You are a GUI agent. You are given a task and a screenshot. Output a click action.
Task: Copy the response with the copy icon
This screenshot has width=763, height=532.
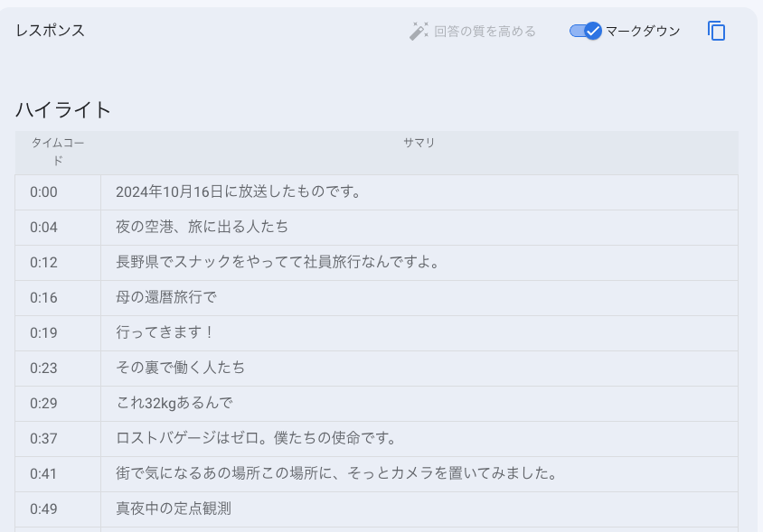click(x=716, y=31)
